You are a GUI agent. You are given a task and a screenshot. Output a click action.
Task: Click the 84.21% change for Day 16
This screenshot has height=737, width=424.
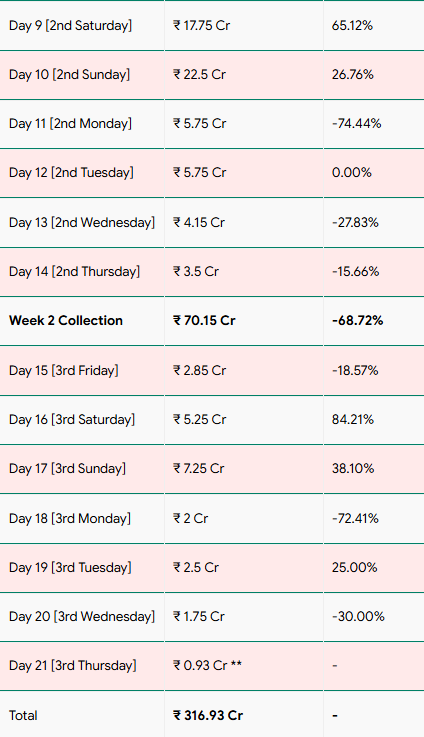pos(353,419)
